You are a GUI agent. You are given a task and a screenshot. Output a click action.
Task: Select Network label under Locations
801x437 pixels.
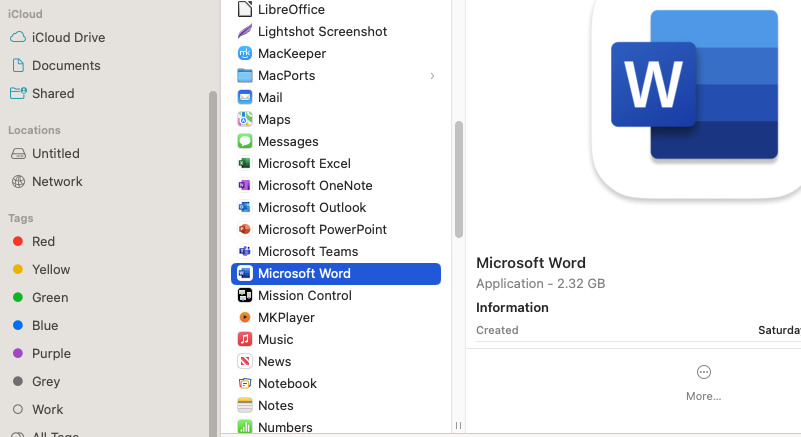pos(57,181)
